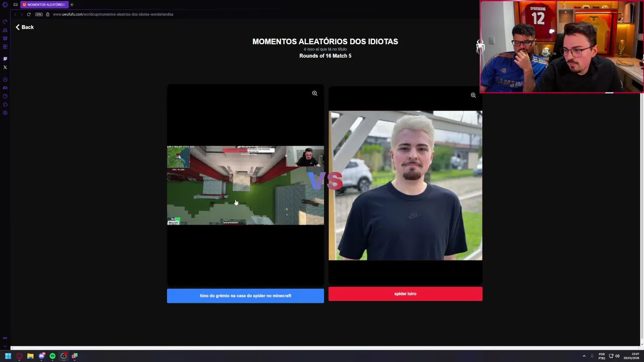Open the volume speaker tray icon

pos(617,356)
